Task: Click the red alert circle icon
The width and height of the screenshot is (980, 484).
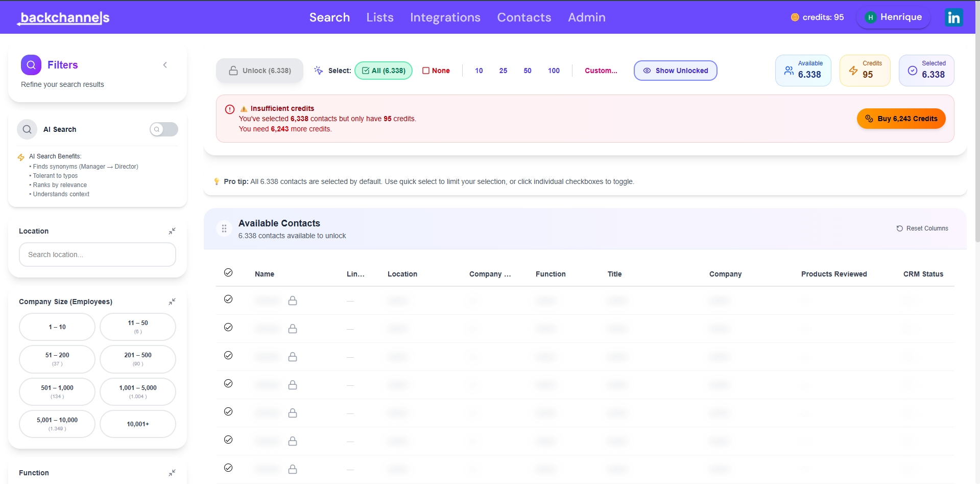Action: click(230, 109)
